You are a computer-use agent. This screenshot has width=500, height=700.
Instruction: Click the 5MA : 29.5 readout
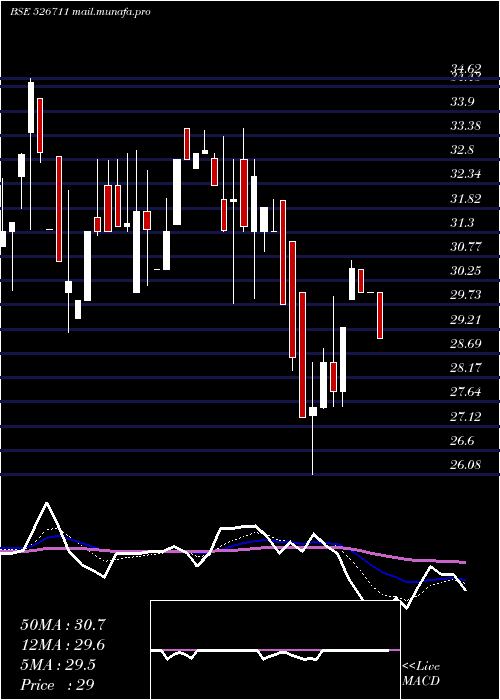pos(58,665)
